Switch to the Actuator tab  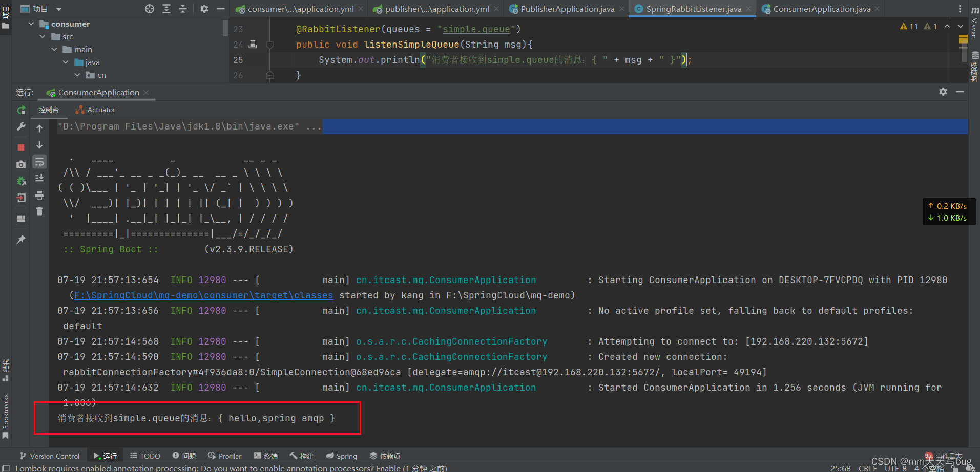(95, 110)
